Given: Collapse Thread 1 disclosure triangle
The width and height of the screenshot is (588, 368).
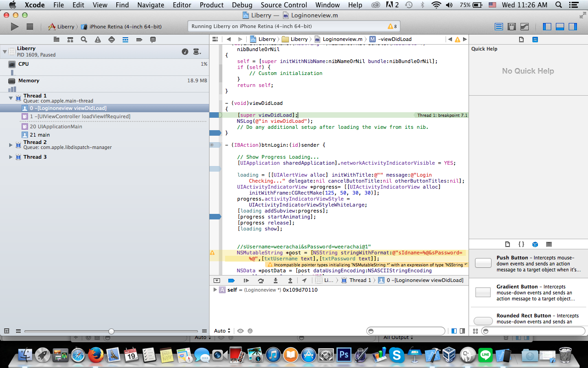Looking at the screenshot, I should click(x=11, y=98).
